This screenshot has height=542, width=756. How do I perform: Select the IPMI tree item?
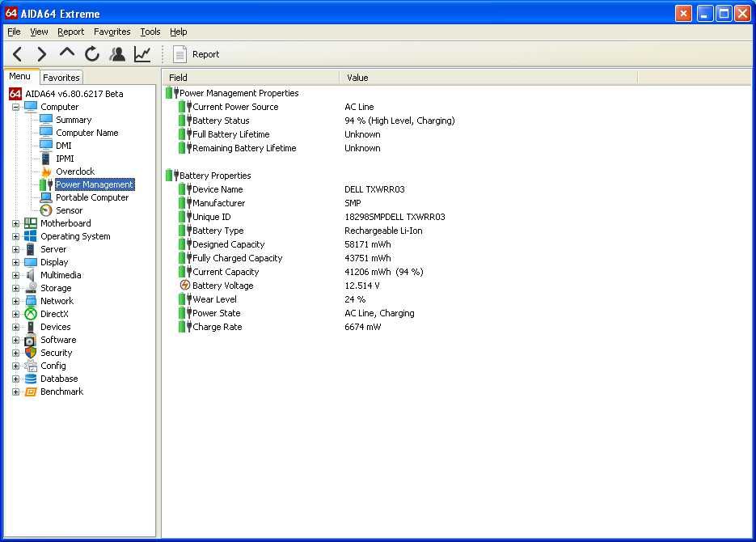pyautogui.click(x=65, y=159)
